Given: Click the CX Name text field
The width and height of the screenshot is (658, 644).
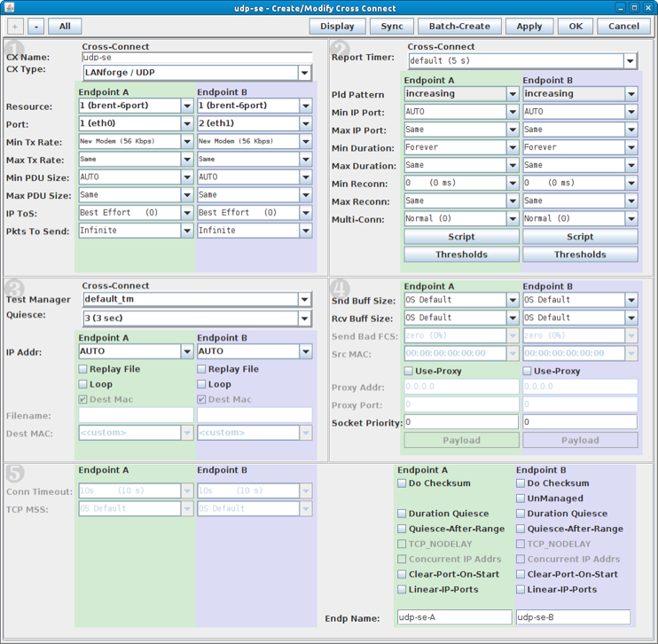Looking at the screenshot, I should tap(196, 57).
